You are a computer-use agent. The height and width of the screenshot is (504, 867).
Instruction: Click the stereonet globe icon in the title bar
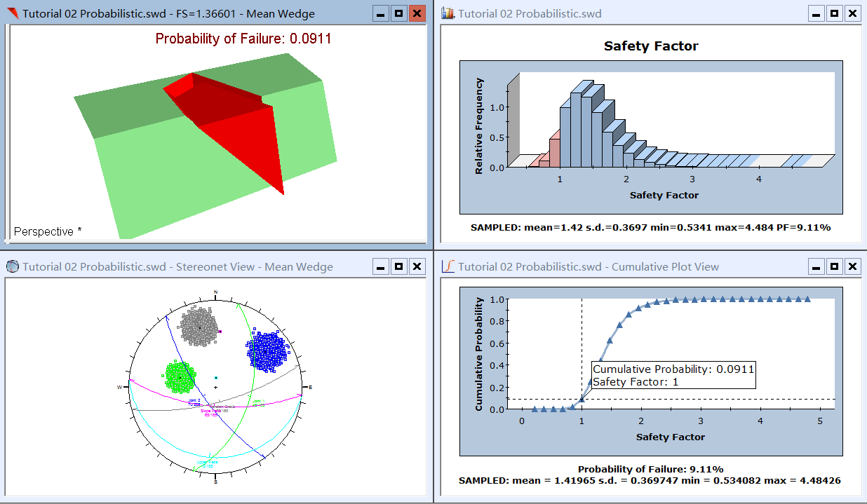coord(12,266)
